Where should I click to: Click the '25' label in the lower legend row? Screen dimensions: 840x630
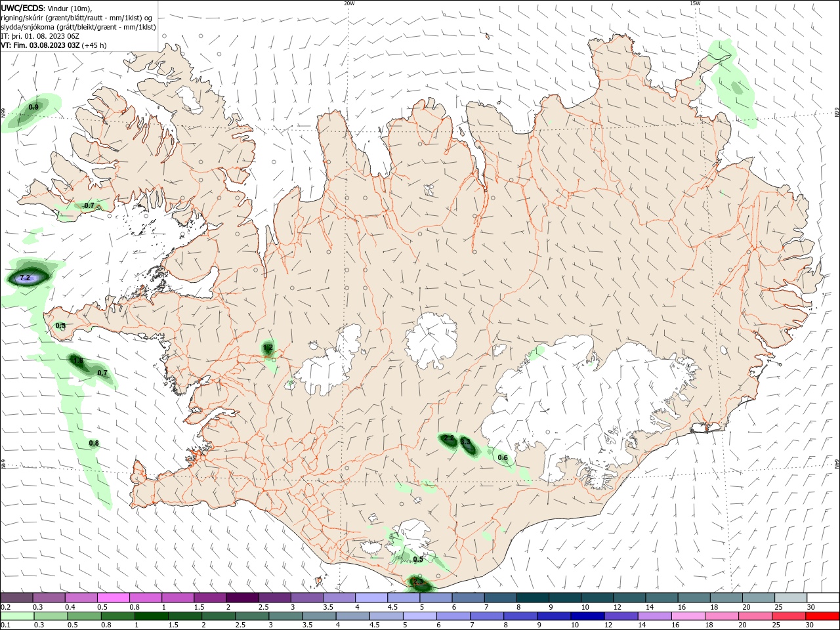[777, 625]
